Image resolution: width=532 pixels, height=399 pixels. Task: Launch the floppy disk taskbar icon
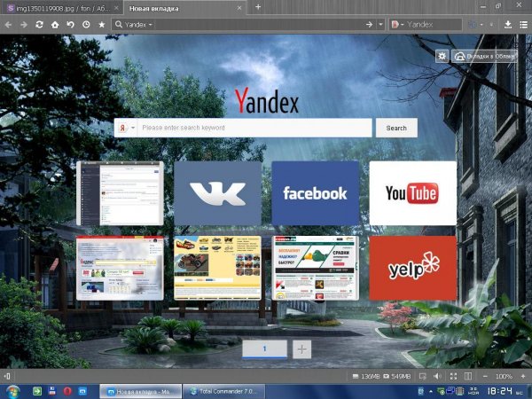click(52, 391)
